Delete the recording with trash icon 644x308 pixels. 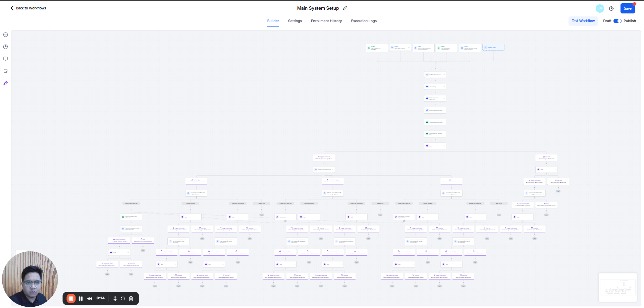(131, 299)
